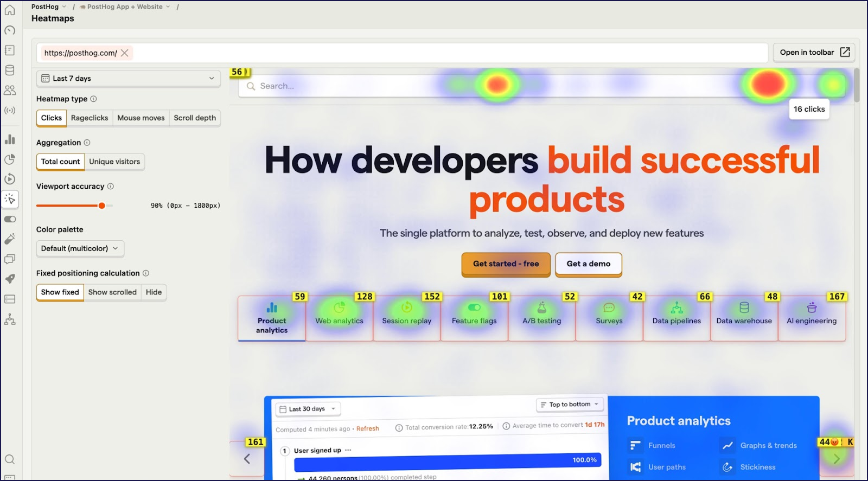
Task: Select the Rageclicks heatmap type
Action: click(90, 118)
